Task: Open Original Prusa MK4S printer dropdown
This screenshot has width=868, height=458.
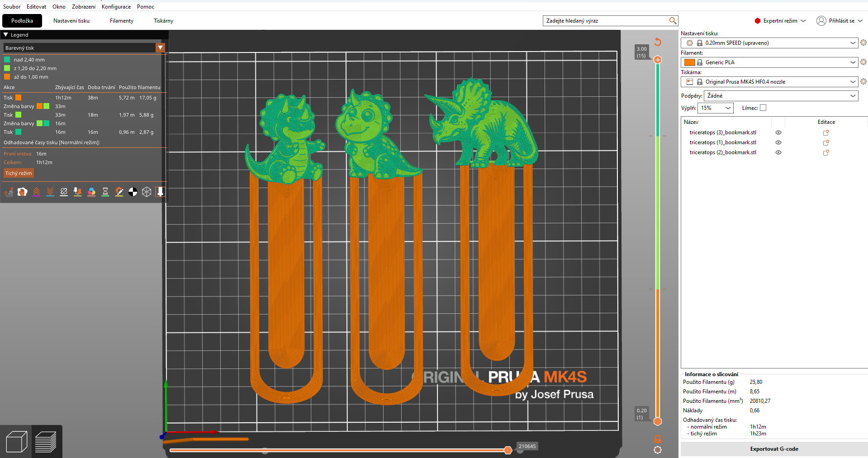Action: (x=769, y=82)
